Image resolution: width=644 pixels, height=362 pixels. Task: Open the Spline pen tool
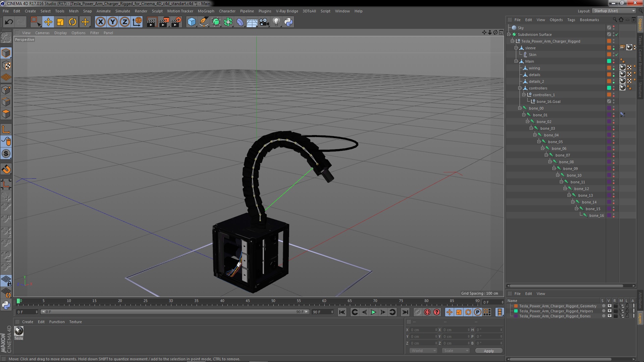click(x=204, y=22)
